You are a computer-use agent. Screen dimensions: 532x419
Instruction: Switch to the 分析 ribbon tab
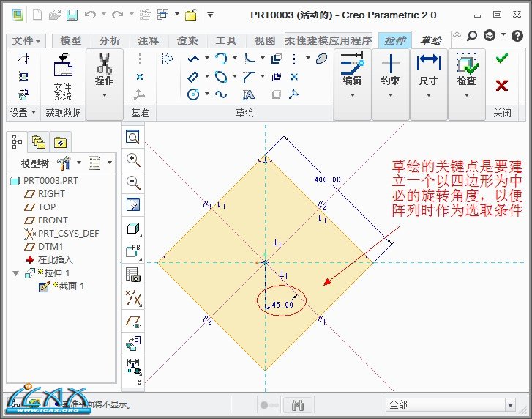tap(110, 41)
